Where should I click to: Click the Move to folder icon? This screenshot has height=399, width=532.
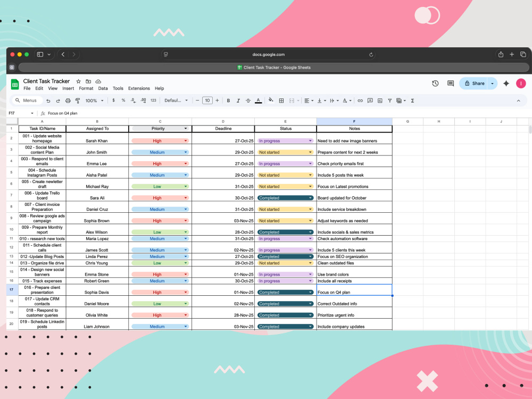click(88, 81)
